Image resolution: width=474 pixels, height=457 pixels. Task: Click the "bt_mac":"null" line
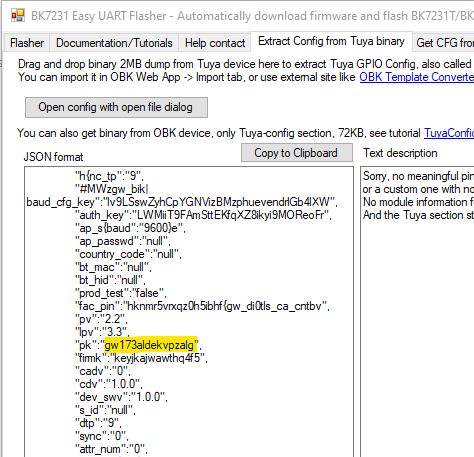(x=113, y=267)
